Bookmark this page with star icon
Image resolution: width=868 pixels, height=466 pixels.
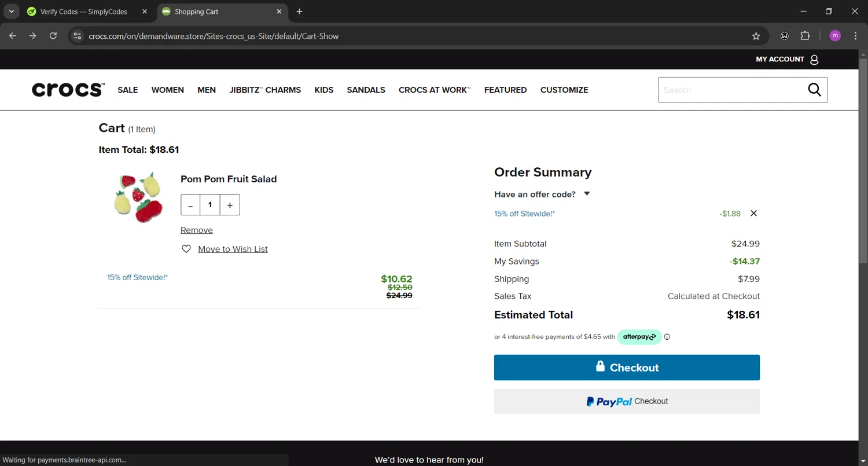(756, 36)
